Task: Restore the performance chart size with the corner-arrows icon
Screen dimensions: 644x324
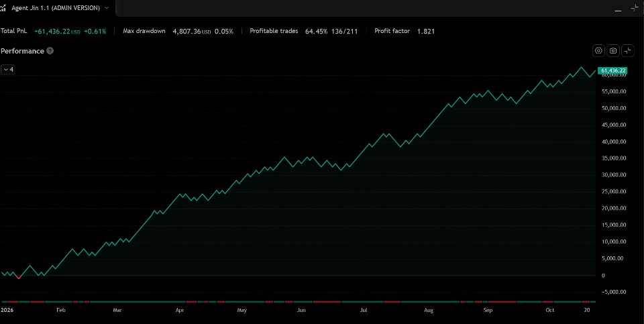Action: tap(628, 51)
